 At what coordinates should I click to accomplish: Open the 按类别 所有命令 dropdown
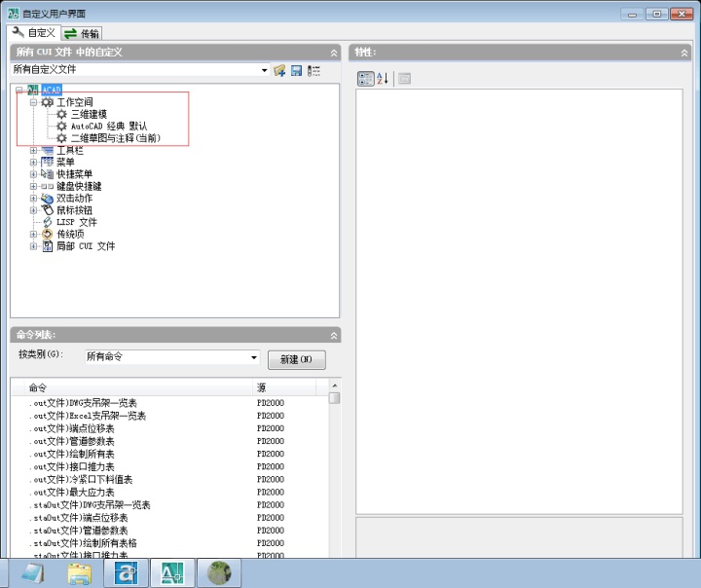253,357
